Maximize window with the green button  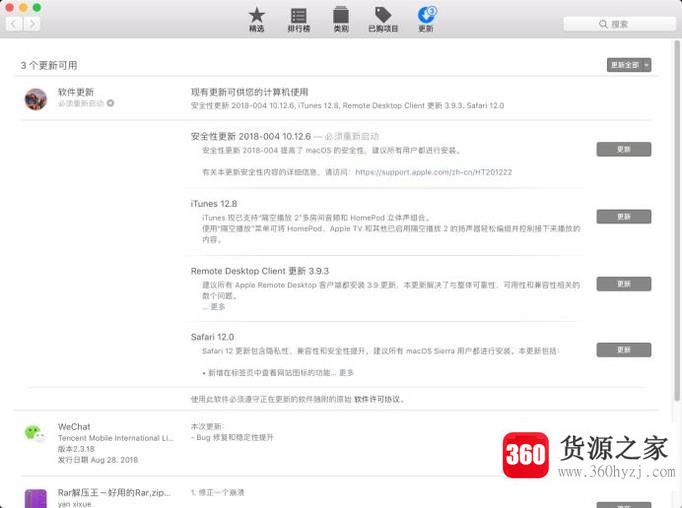click(x=37, y=7)
